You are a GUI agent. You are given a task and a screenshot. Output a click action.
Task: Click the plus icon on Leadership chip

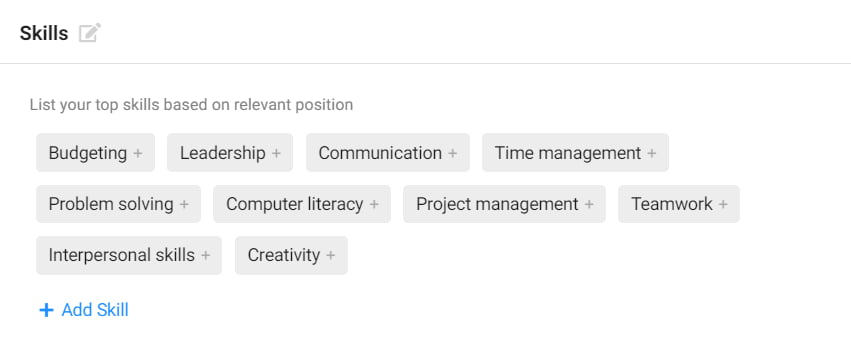276,153
